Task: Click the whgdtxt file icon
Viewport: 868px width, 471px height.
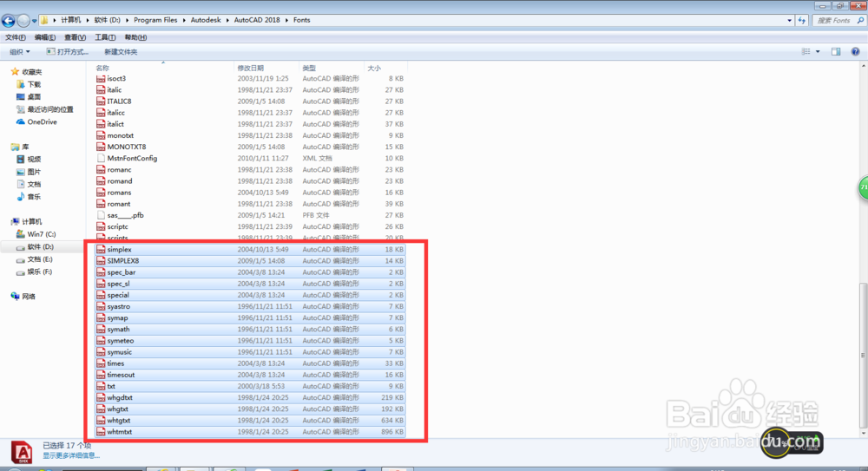Action: [x=101, y=398]
